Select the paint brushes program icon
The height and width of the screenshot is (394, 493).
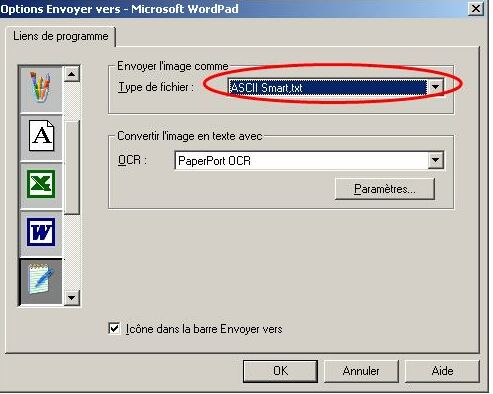[x=41, y=89]
